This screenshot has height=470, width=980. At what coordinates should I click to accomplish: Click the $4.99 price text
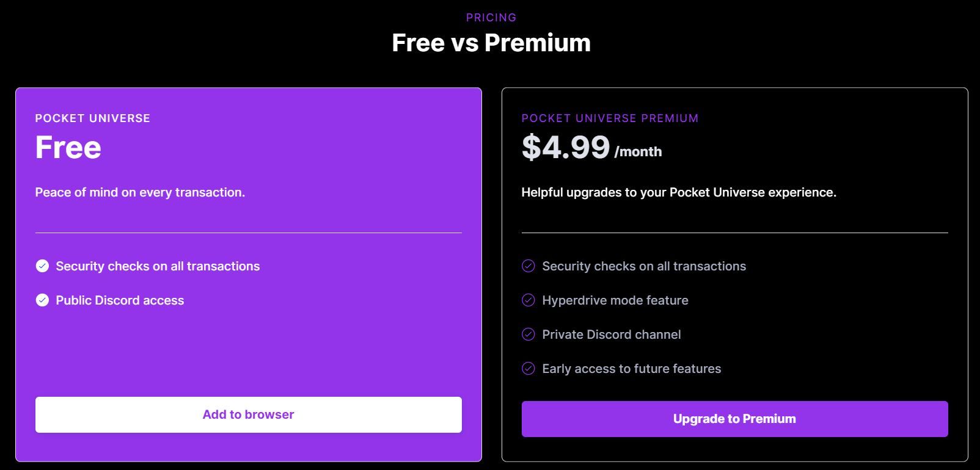coord(566,147)
